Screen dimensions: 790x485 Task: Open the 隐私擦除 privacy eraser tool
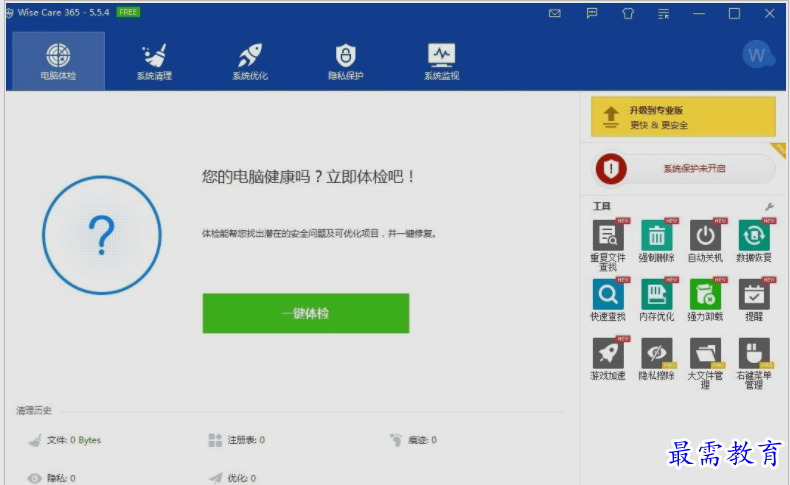tap(656, 359)
